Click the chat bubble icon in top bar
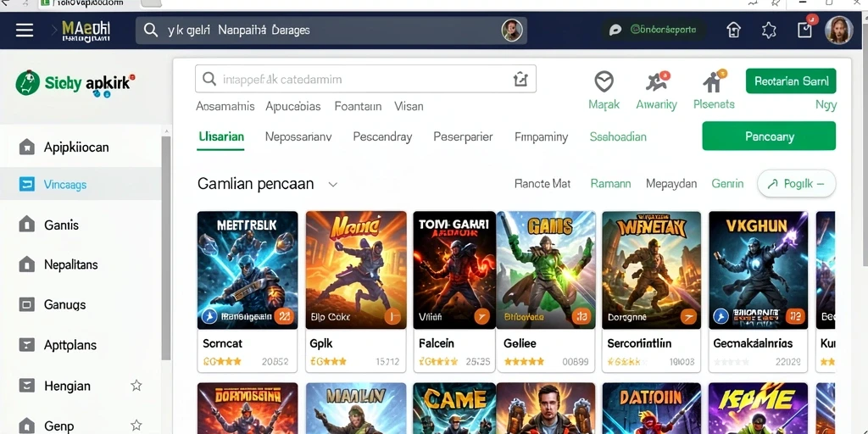This screenshot has height=434, width=868. pos(615,31)
